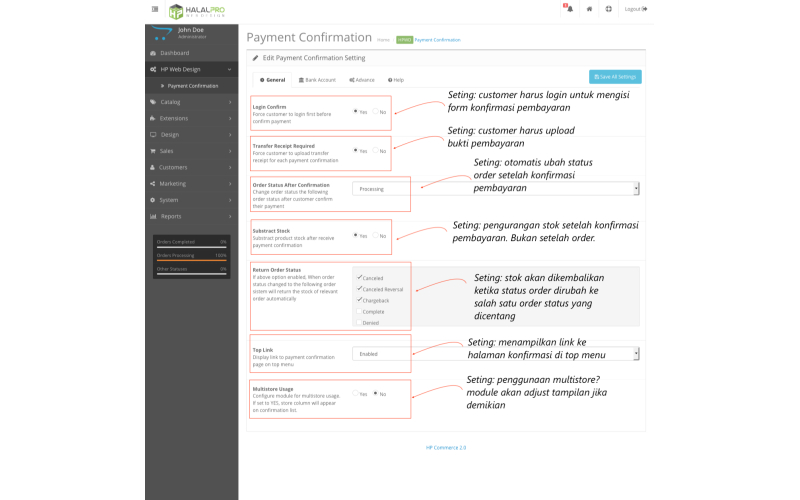Open notifications bell icon
This screenshot has height=500, width=800.
pos(569,9)
